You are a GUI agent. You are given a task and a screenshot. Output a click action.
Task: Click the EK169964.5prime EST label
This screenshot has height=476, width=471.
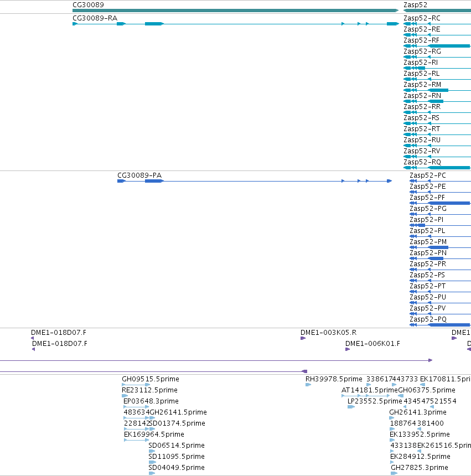coord(154,434)
